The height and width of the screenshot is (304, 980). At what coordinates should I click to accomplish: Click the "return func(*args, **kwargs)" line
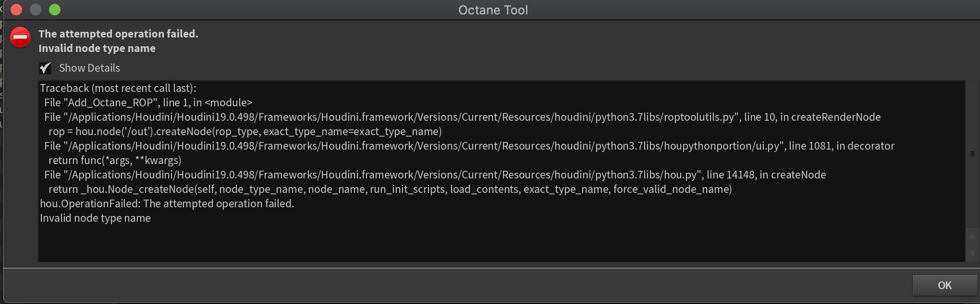click(115, 160)
